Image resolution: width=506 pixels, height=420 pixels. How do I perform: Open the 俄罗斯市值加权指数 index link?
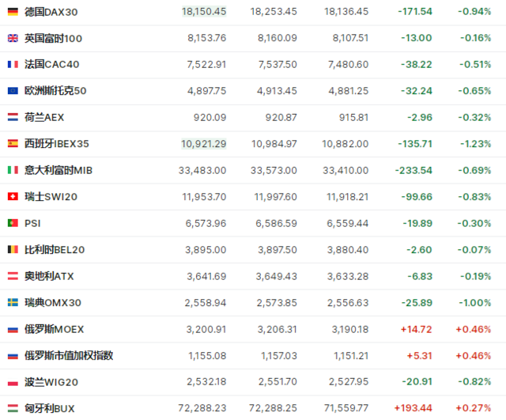click(x=69, y=355)
